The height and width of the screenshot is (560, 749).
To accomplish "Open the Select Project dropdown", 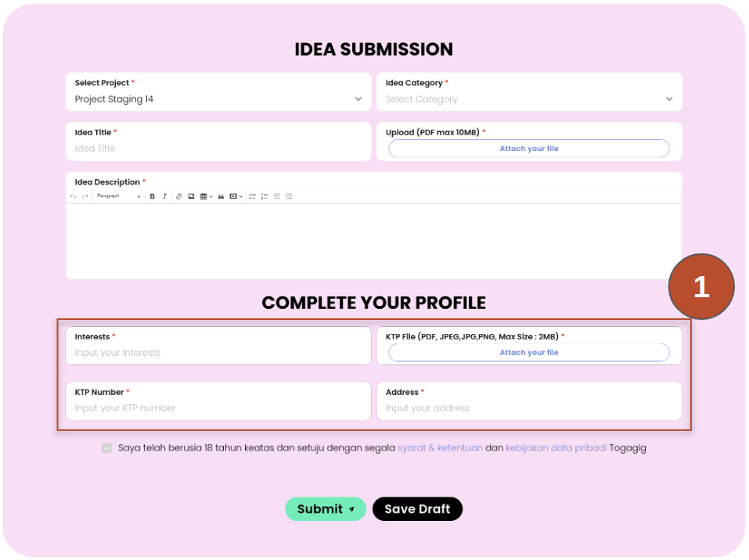I will (218, 99).
